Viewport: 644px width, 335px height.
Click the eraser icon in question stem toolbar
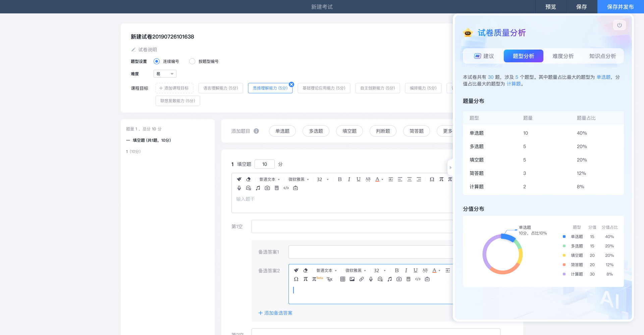[249, 179]
